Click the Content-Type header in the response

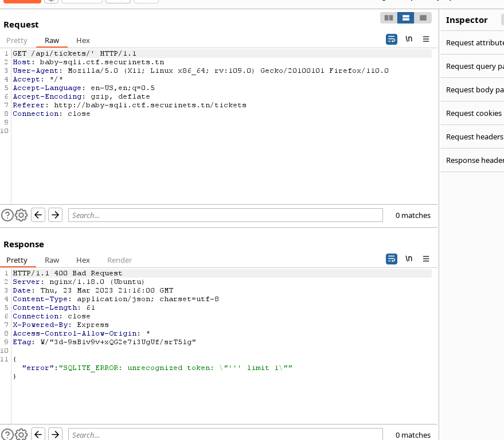[x=116, y=299]
